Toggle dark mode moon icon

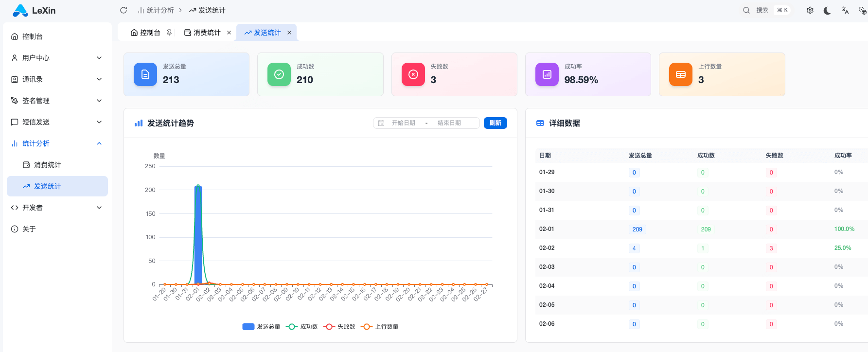click(x=827, y=10)
